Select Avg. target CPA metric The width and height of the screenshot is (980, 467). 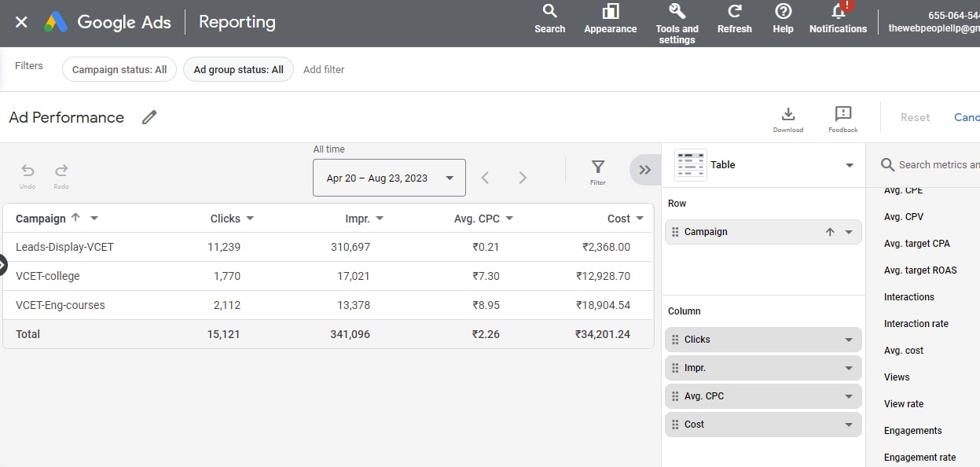(x=917, y=244)
